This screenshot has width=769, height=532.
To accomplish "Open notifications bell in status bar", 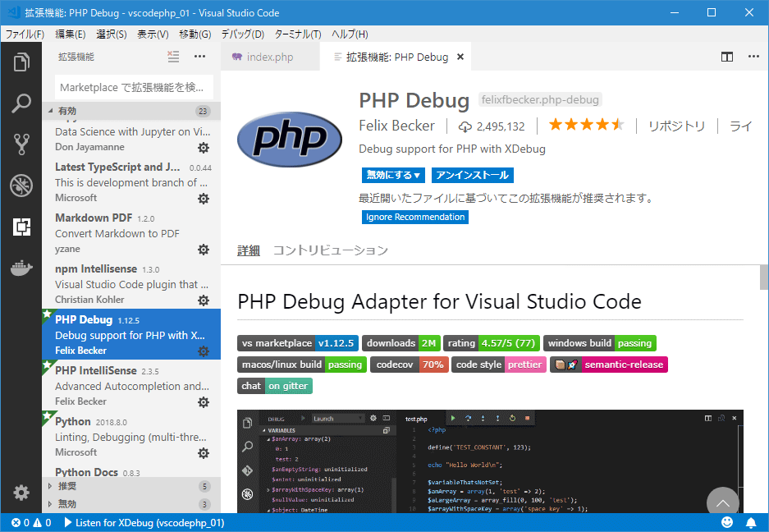I will point(751,523).
